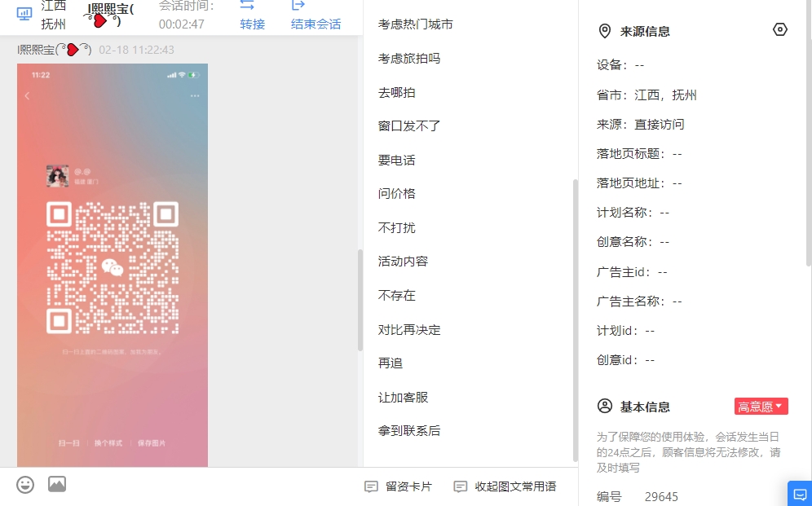The height and width of the screenshot is (506, 812).
Task: Click the 转接 transfer link
Action: pyautogui.click(x=252, y=24)
